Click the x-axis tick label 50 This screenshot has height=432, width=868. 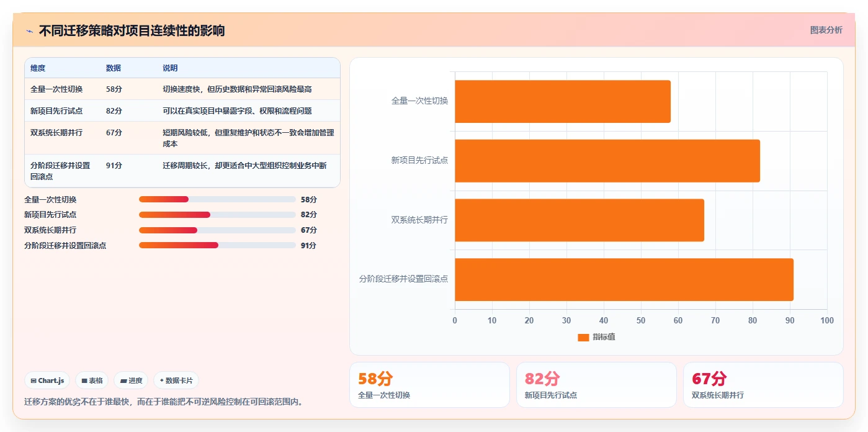pos(641,320)
